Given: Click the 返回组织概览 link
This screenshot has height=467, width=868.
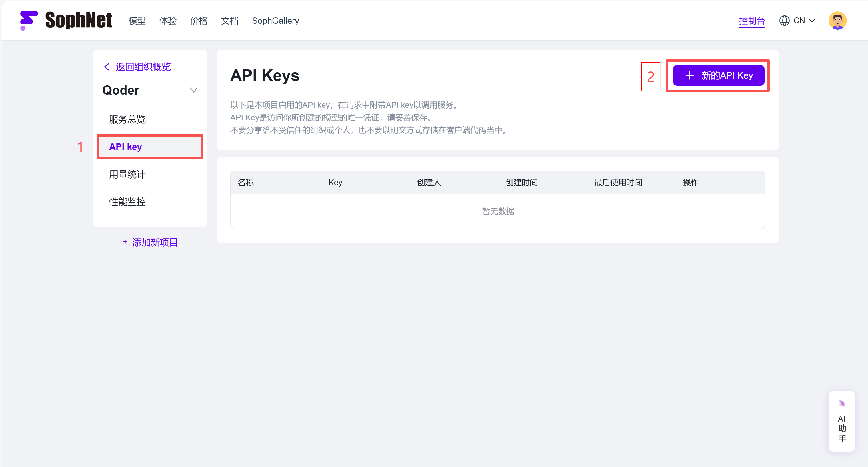Looking at the screenshot, I should coord(143,67).
